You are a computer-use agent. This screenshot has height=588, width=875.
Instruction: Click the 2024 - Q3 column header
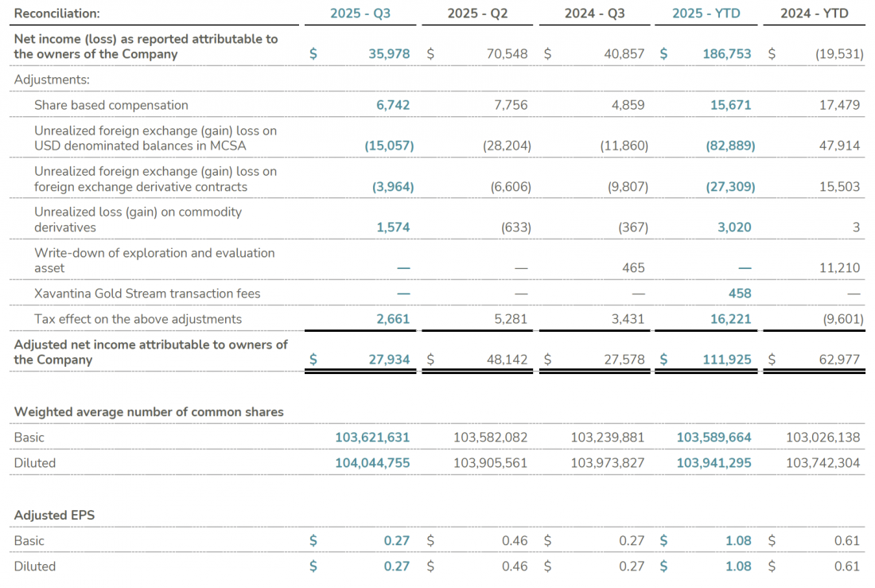(x=594, y=14)
